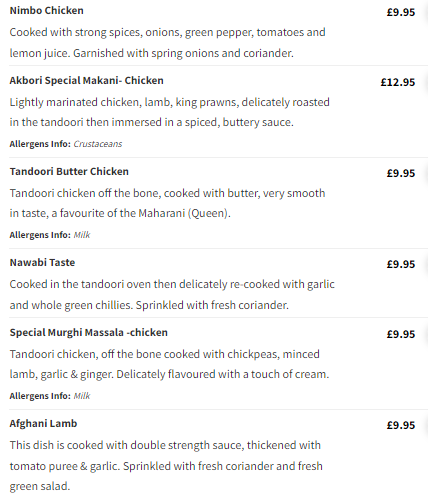
Task: Select Special Murghi Massala -chicken dish
Action: click(x=89, y=333)
